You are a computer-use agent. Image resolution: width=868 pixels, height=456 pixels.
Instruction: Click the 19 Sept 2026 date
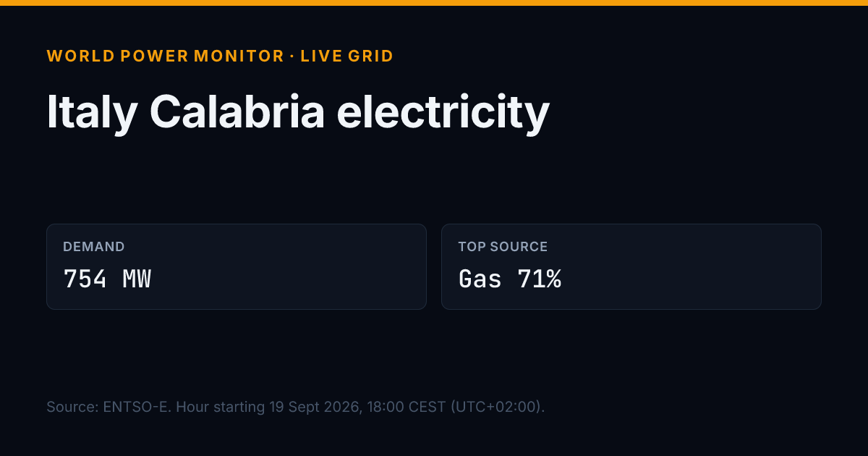tap(315, 407)
